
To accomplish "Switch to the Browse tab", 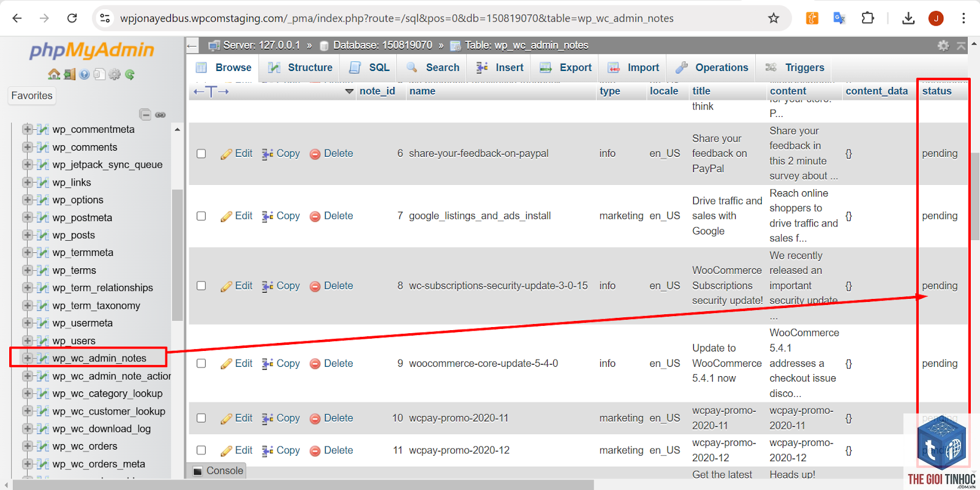I will (x=224, y=67).
